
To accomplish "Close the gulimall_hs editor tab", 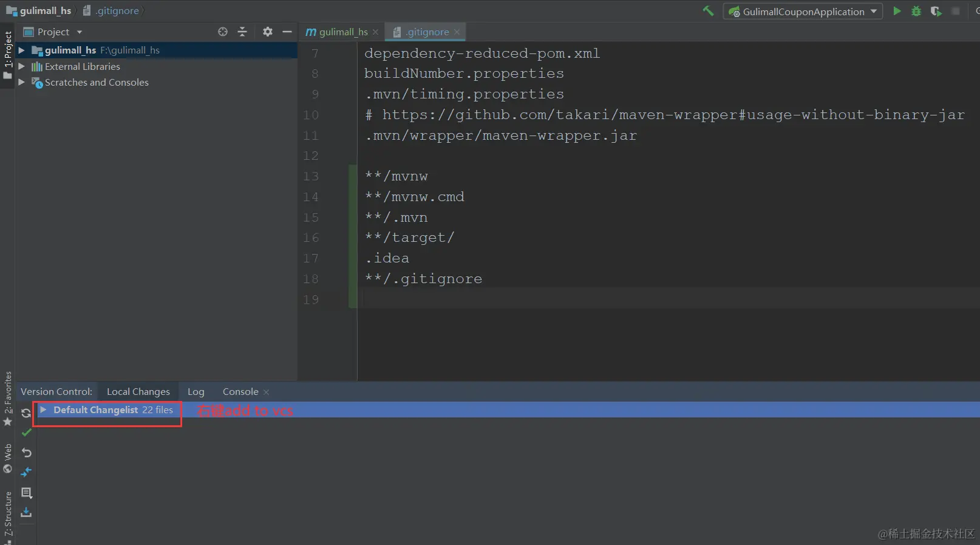I will [x=375, y=32].
